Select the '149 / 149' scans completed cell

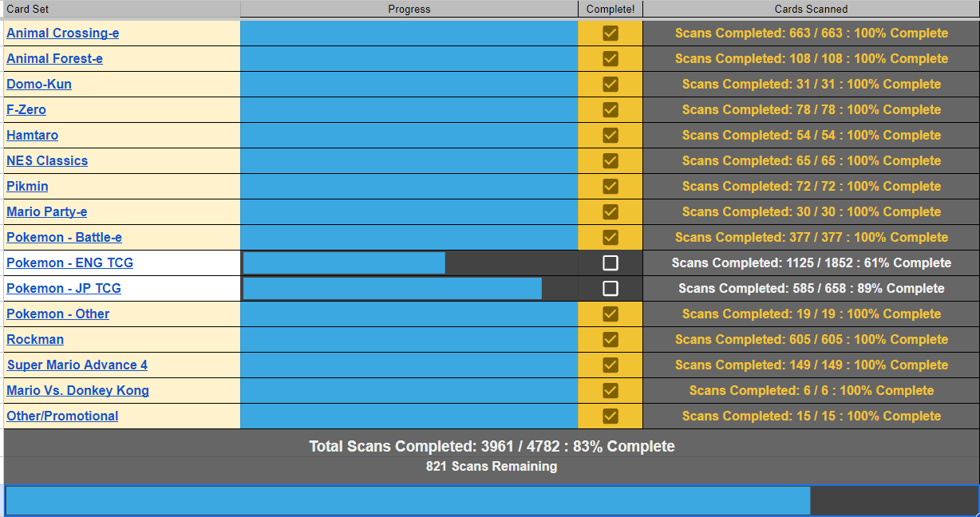(x=811, y=365)
